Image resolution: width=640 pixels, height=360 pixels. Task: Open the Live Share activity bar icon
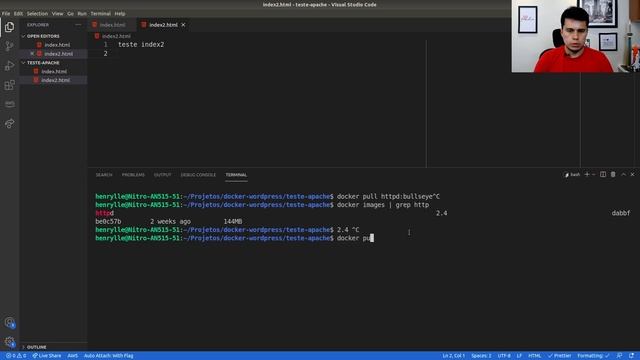point(9,123)
